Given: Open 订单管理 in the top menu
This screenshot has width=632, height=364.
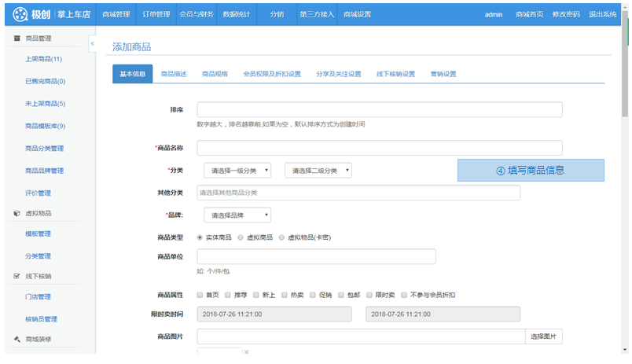Looking at the screenshot, I should tap(157, 14).
